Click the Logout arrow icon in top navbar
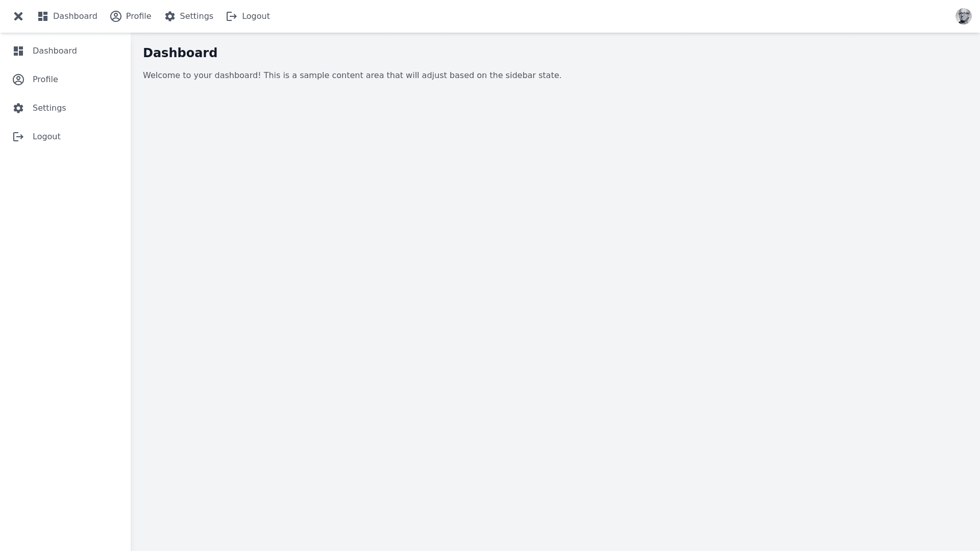The image size is (980, 551). [232, 16]
